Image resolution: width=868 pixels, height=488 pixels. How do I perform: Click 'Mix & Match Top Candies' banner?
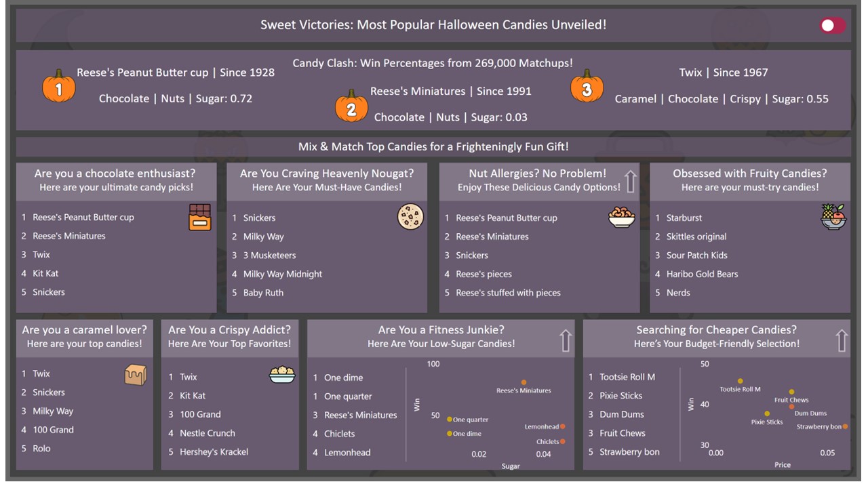pyautogui.click(x=433, y=147)
